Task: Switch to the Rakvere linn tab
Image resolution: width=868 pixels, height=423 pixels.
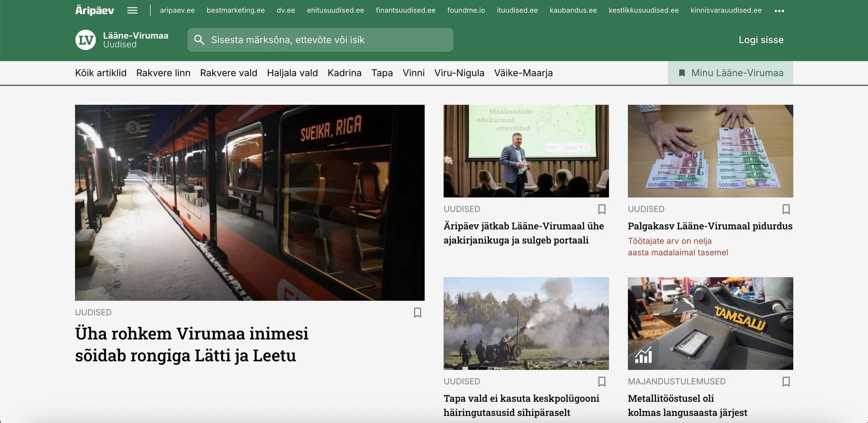Action: click(163, 73)
